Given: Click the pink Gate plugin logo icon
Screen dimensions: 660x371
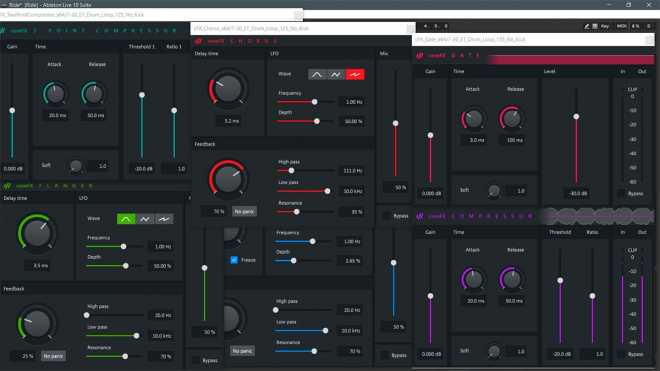Looking at the screenshot, I should [419, 56].
